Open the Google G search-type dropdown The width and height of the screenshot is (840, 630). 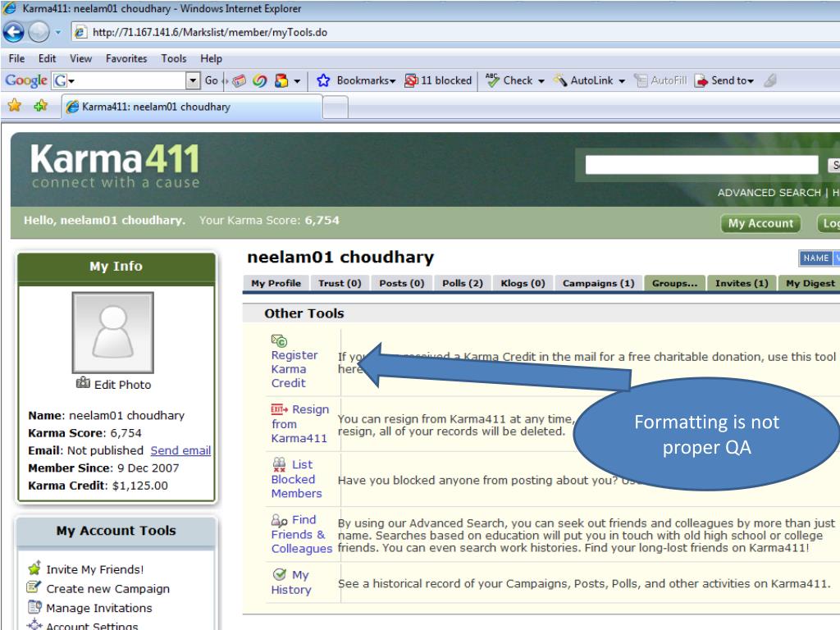64,81
